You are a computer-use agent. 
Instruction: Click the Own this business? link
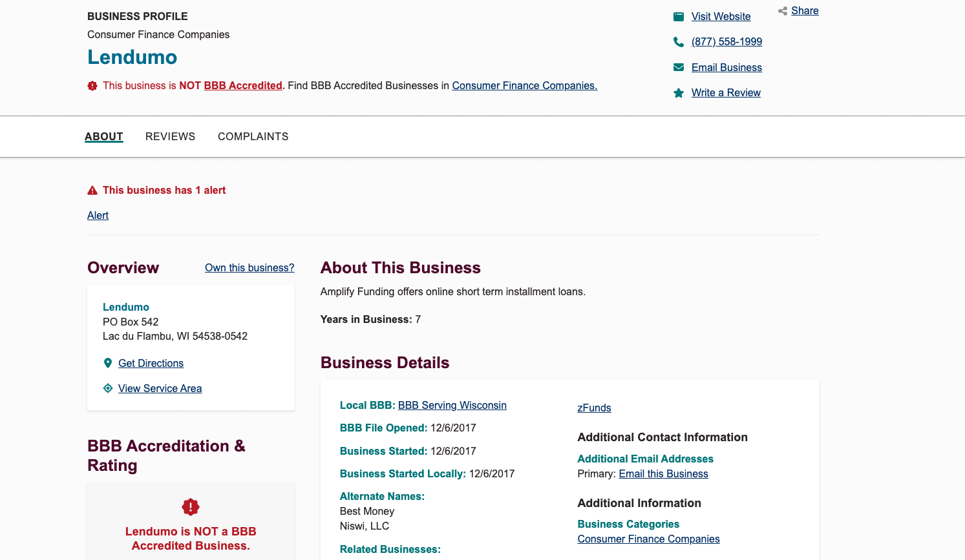click(x=249, y=267)
